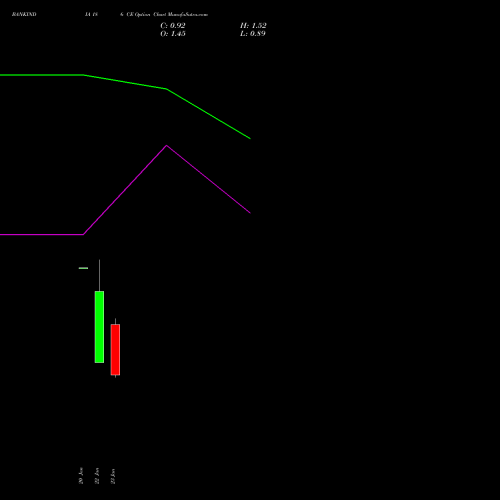This screenshot has width=500, height=500.
Task: Click the first date label under the dash candle
Action: (x=81, y=476)
